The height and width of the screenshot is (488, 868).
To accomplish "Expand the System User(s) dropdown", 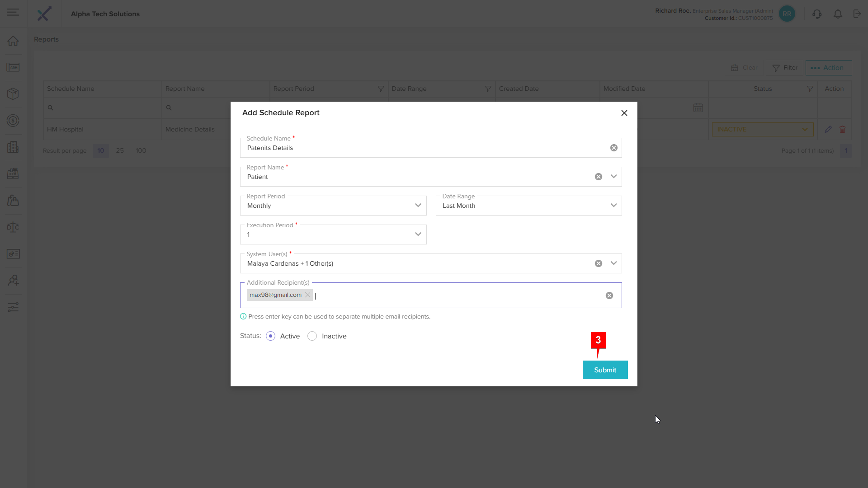I will (x=613, y=263).
